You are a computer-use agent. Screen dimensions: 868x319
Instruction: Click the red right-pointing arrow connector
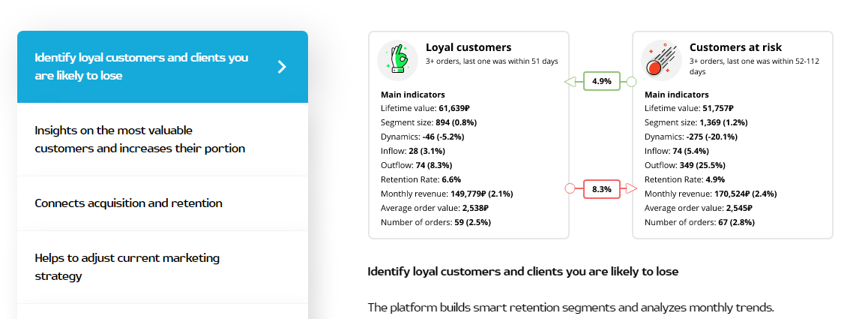[630, 189]
